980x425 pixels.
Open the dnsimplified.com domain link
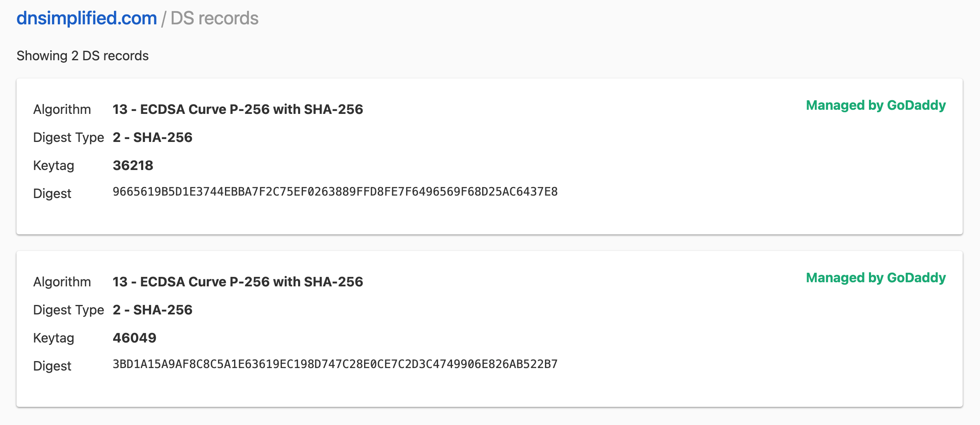[86, 18]
